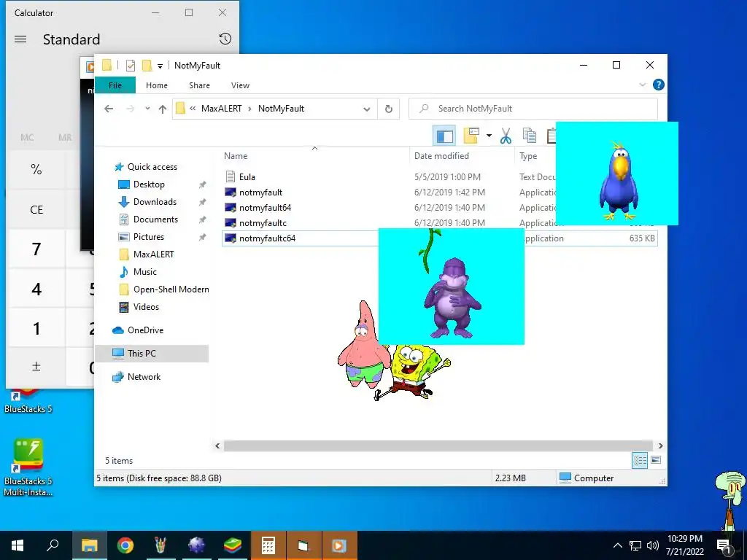Expand the ribbon chevron

(x=642, y=85)
